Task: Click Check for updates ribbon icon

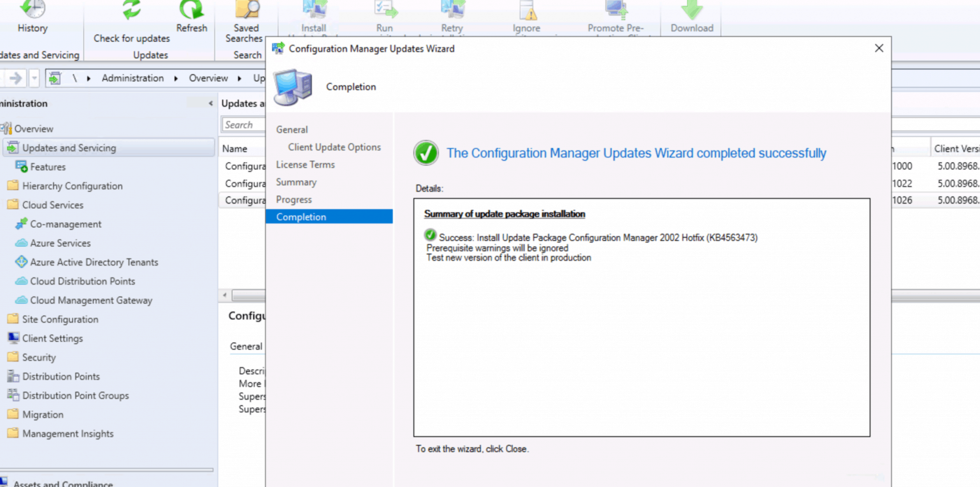Action: click(x=131, y=10)
